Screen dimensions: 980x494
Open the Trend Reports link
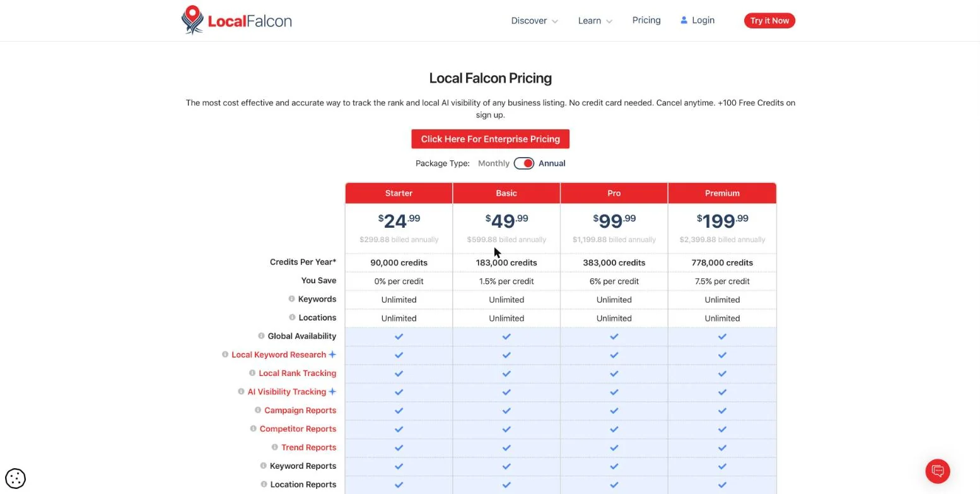[309, 447]
